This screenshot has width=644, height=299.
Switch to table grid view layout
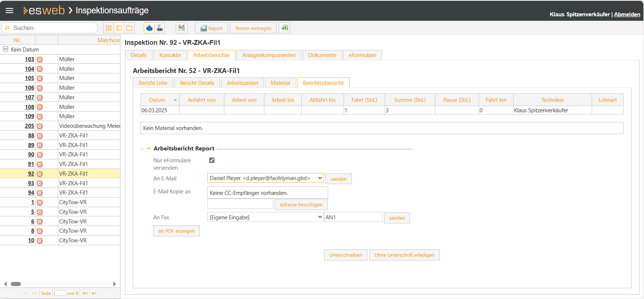coord(109,28)
